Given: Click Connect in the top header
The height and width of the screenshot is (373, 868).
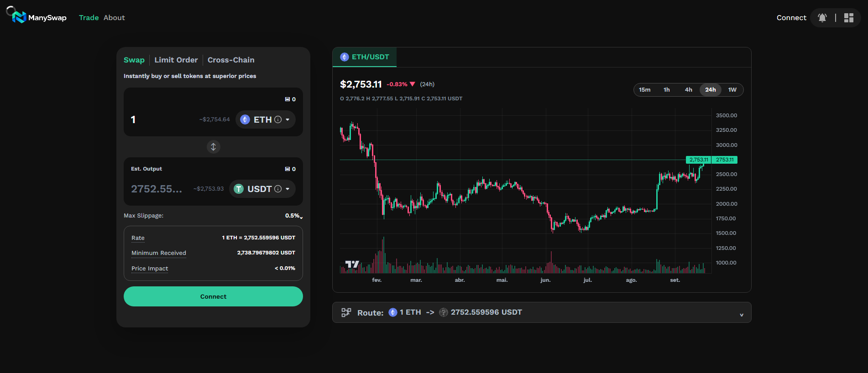Looking at the screenshot, I should 791,18.
